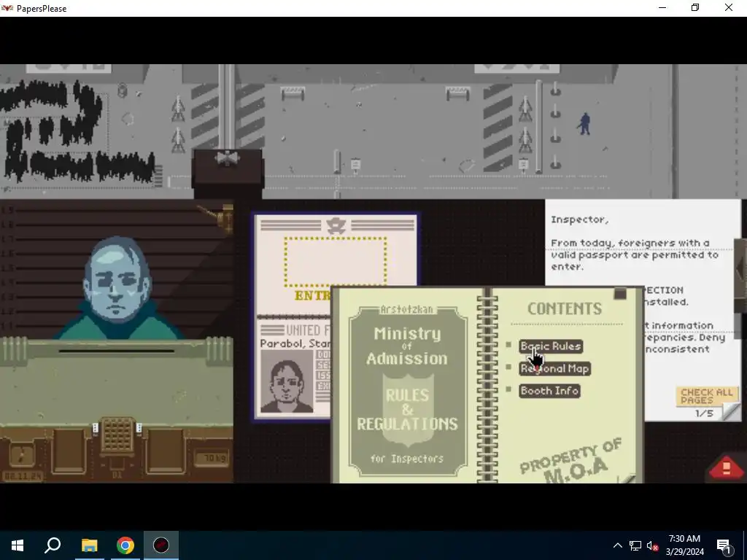The image size is (747, 560).
Task: Click the left drawer panel under counter
Action: pyautogui.click(x=69, y=450)
